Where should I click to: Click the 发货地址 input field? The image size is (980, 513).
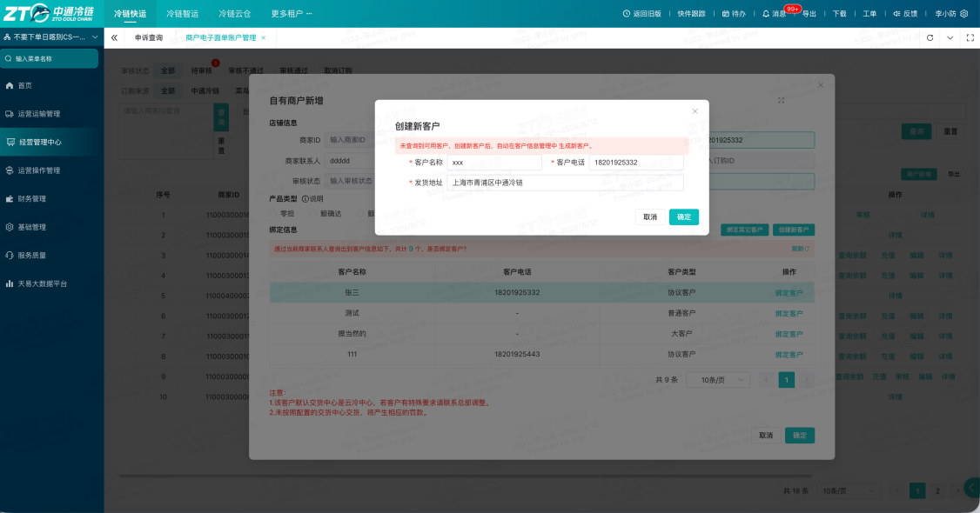click(x=565, y=183)
